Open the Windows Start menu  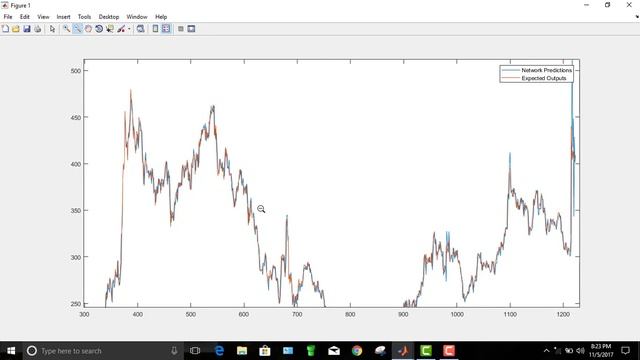pyautogui.click(x=11, y=351)
